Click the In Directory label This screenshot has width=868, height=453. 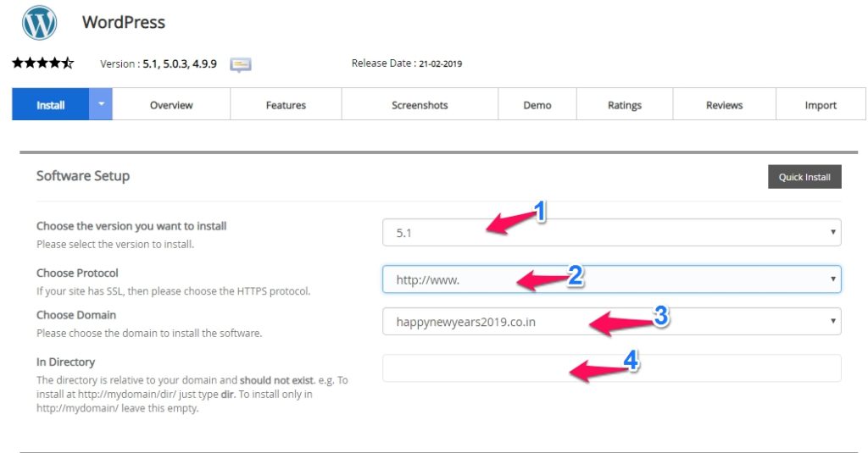[x=66, y=362]
